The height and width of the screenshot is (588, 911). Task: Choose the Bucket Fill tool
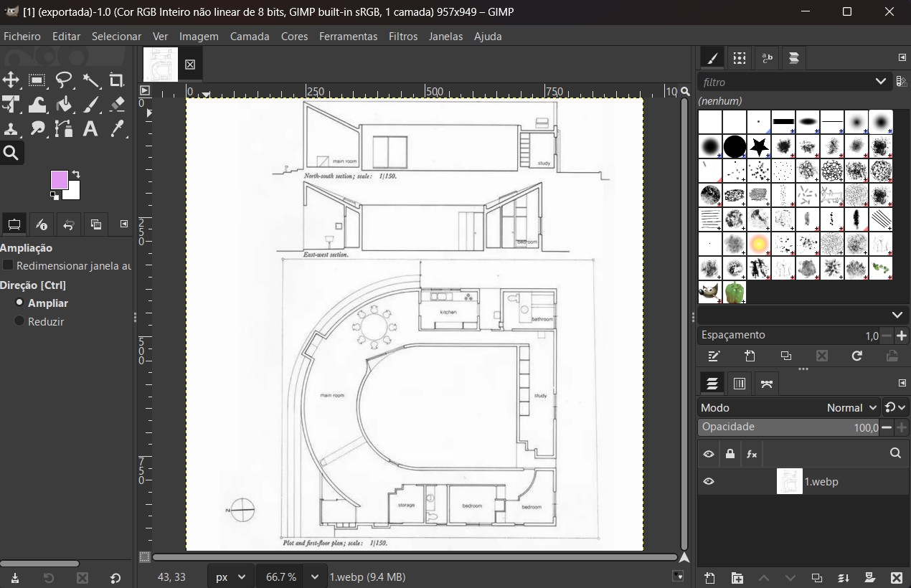64,105
